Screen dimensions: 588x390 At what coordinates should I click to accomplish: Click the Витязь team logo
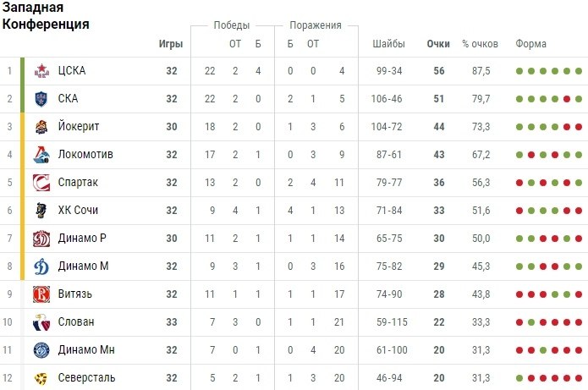[41, 294]
